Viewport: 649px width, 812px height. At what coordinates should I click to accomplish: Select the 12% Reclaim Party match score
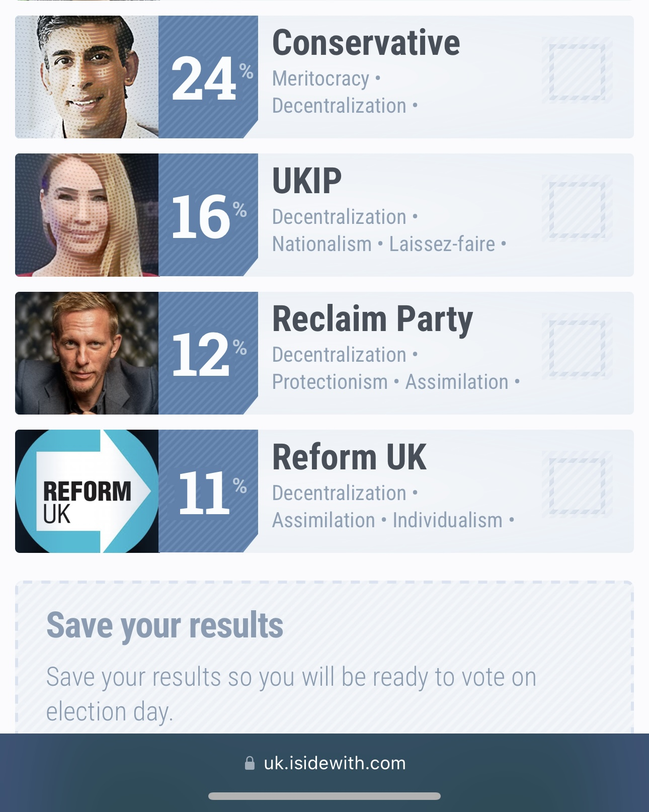coord(209,354)
